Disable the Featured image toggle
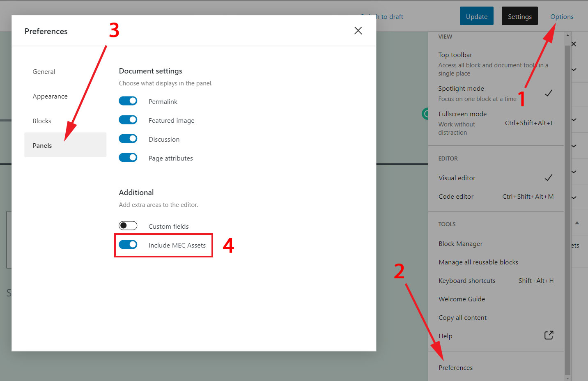This screenshot has height=381, width=588. (x=128, y=120)
